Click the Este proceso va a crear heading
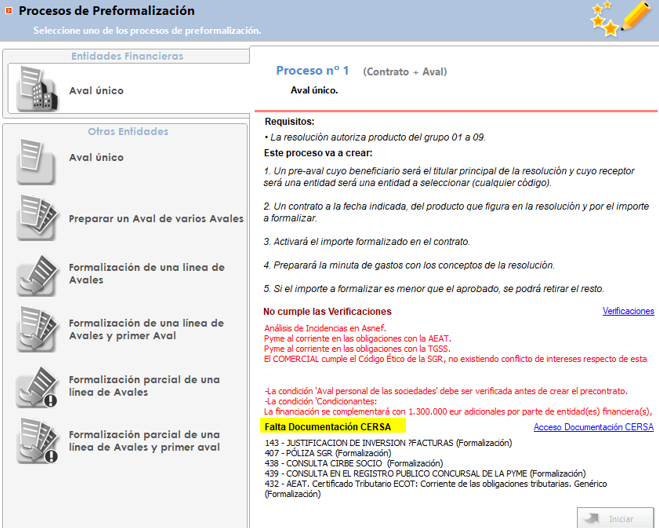 click(318, 153)
